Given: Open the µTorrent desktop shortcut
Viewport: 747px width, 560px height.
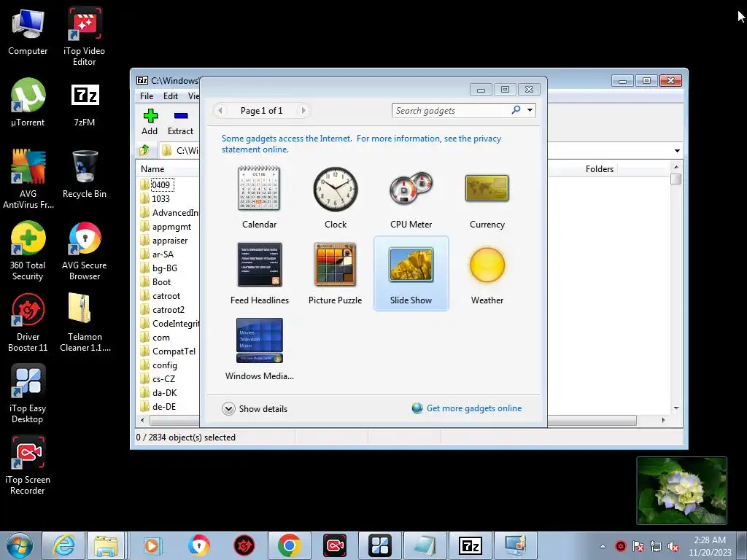Looking at the screenshot, I should (28, 102).
